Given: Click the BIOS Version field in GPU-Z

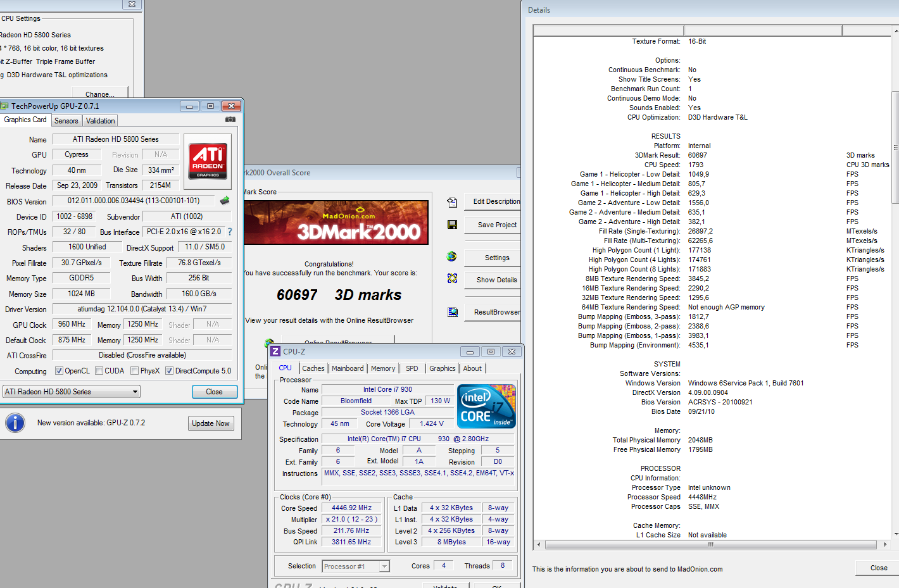Looking at the screenshot, I should 134,201.
